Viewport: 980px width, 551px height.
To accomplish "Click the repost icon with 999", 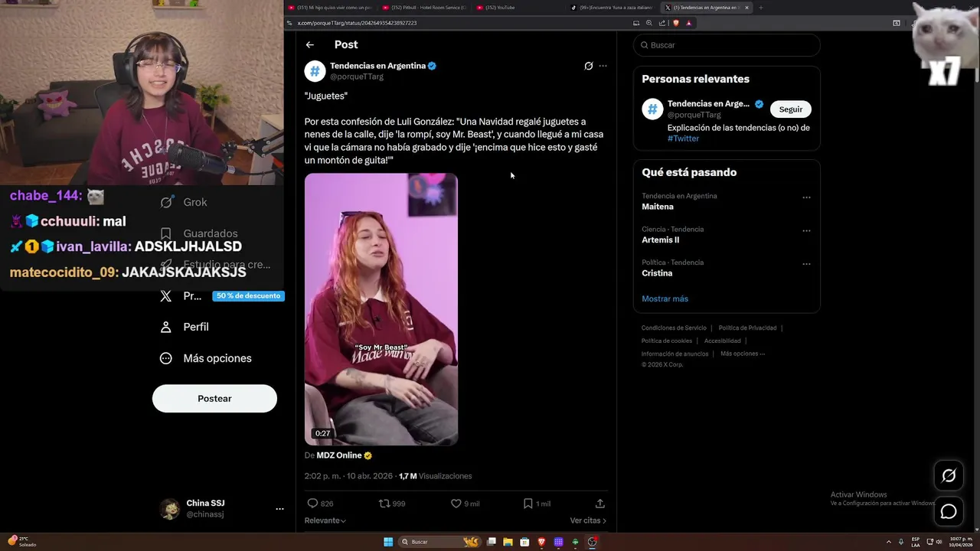I will [x=384, y=504].
